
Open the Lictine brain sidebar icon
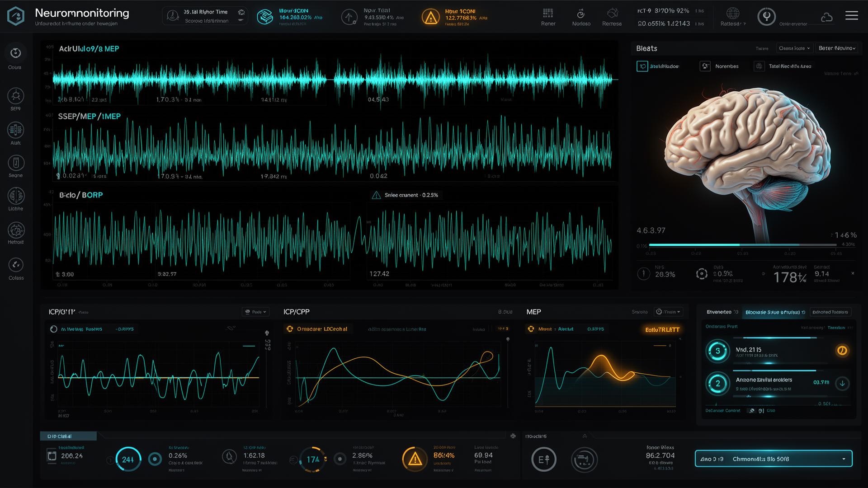point(16,196)
